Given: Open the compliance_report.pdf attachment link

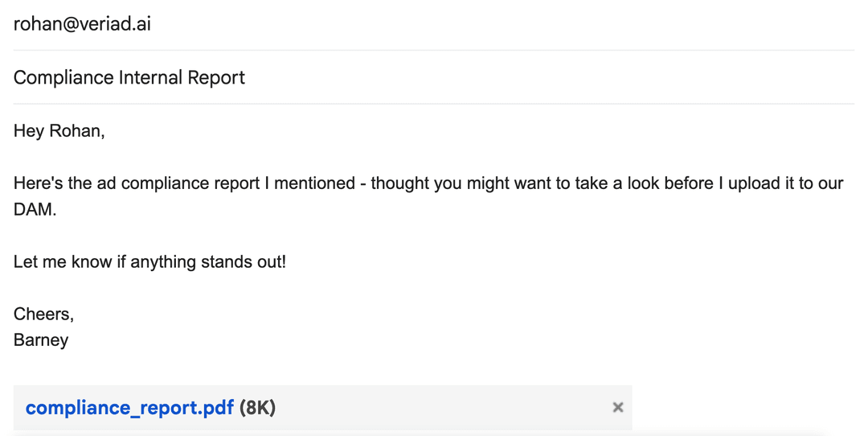Looking at the screenshot, I should (129, 408).
